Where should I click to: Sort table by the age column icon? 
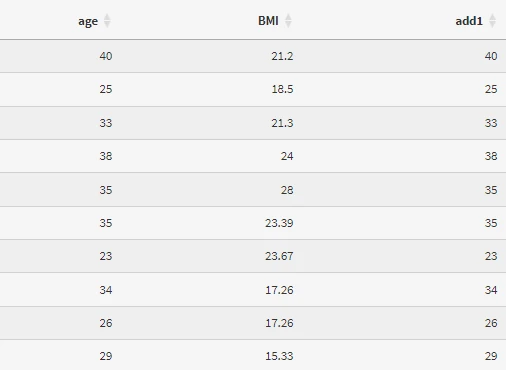click(107, 21)
